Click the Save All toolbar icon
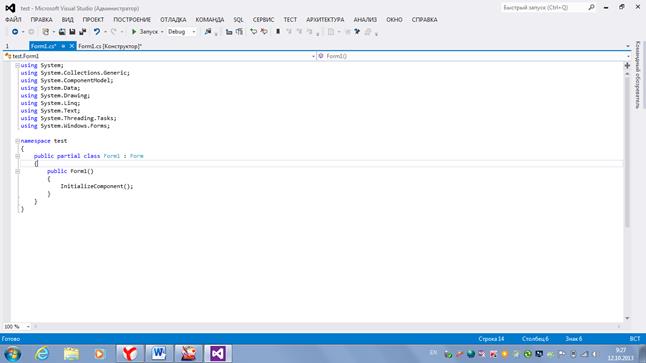Screen dimensions: 646x363 tap(83, 32)
